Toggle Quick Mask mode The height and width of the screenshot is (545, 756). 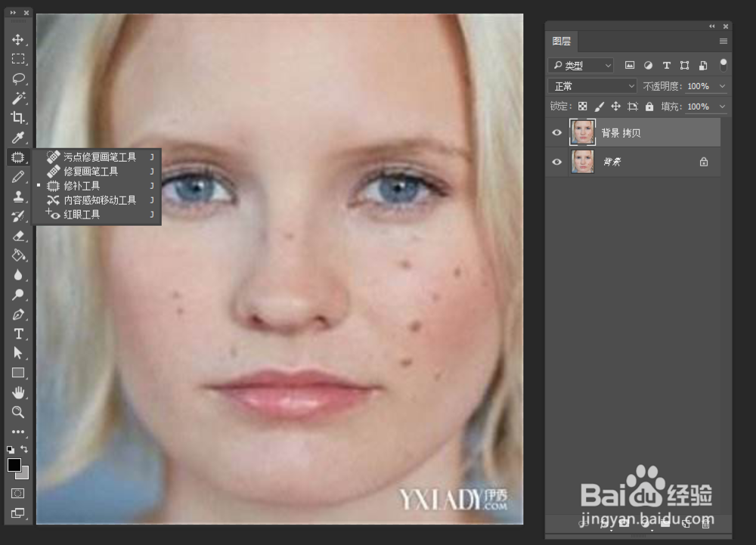pyautogui.click(x=18, y=493)
